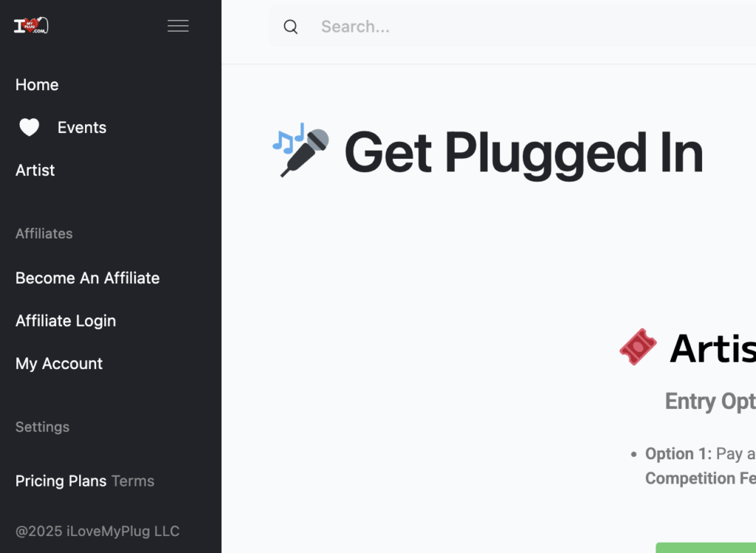Open My Account page
The width and height of the screenshot is (756, 553).
(x=59, y=364)
